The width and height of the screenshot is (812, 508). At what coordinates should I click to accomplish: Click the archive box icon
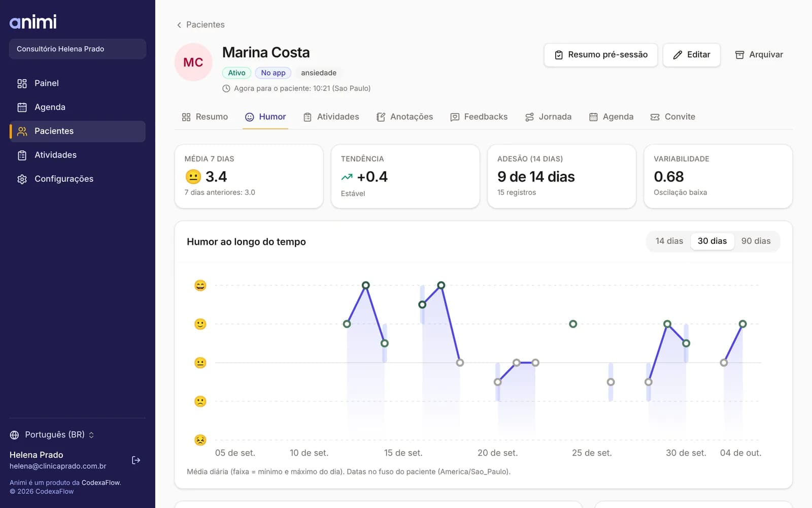click(740, 55)
